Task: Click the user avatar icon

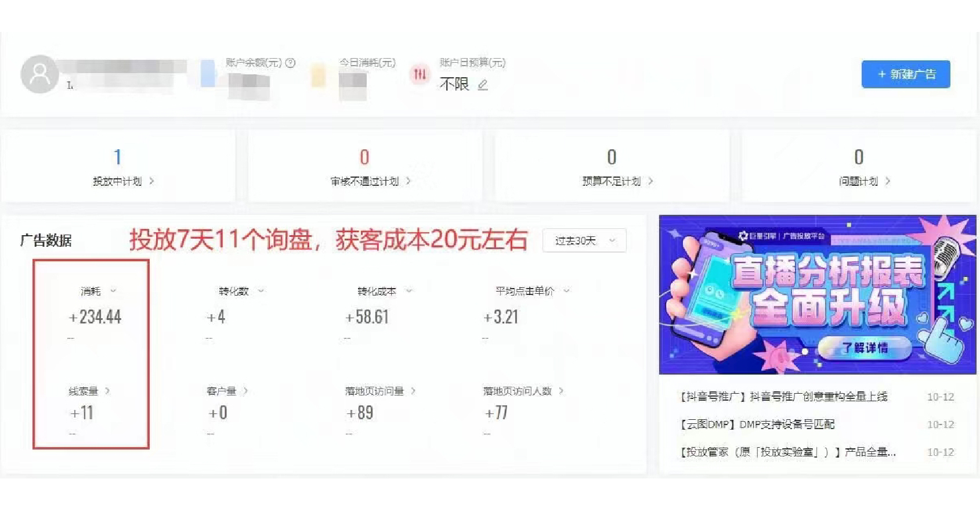Action: pyautogui.click(x=39, y=74)
